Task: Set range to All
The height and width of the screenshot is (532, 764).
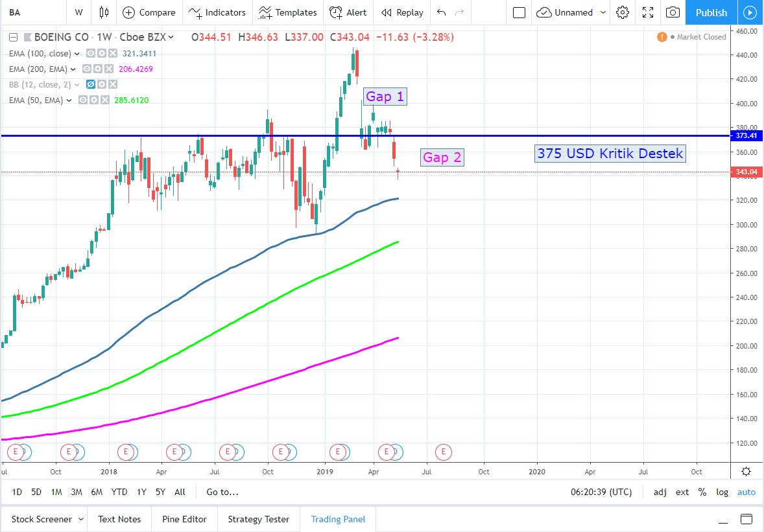Action: pos(180,492)
